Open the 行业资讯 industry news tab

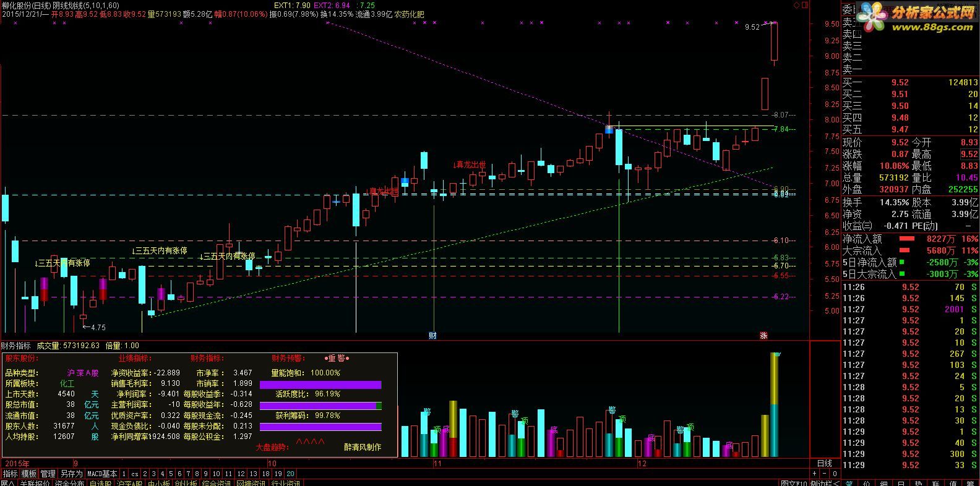pyautogui.click(x=286, y=483)
